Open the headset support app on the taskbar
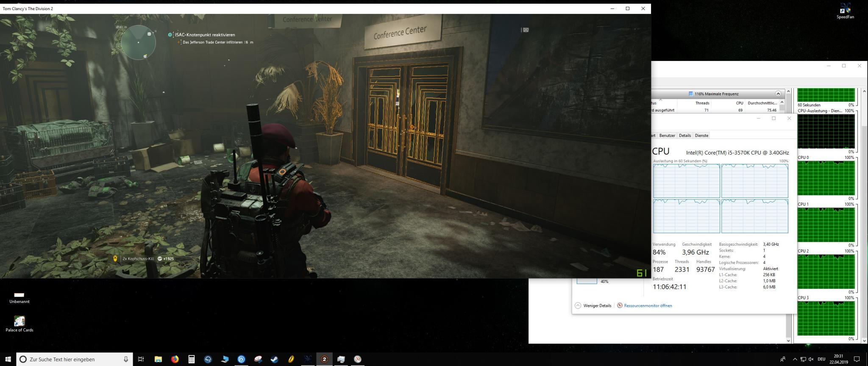This screenshot has width=868, height=366. click(208, 359)
